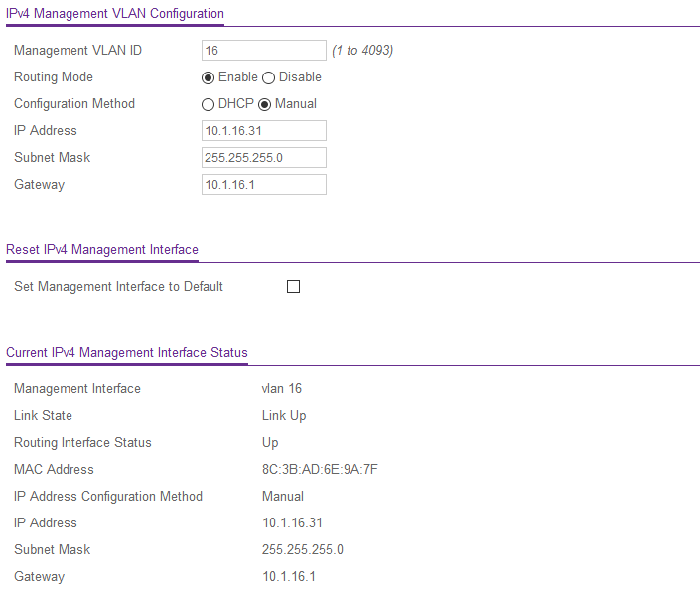The height and width of the screenshot is (593, 700).
Task: Click the 'Set Management Interface to Default' label
Action: [x=118, y=286]
